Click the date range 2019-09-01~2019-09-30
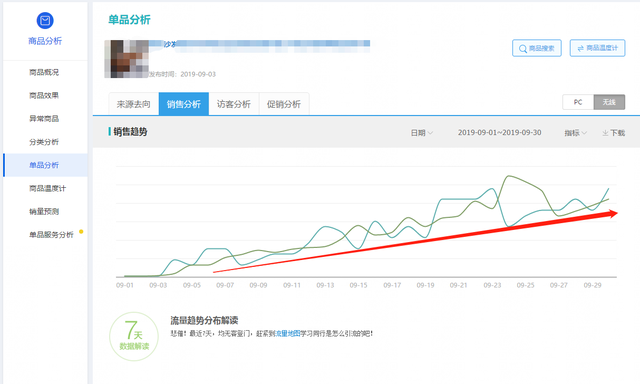Image resolution: width=640 pixels, height=384 pixels. pyautogui.click(x=499, y=133)
